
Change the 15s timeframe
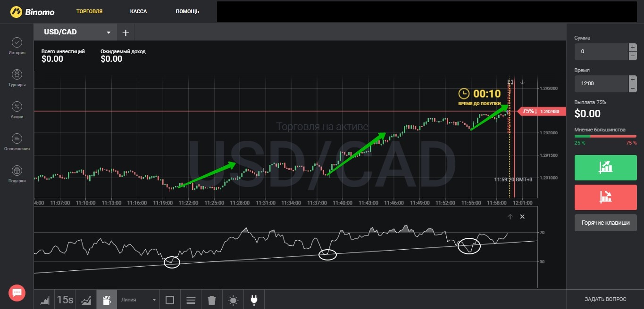click(65, 300)
